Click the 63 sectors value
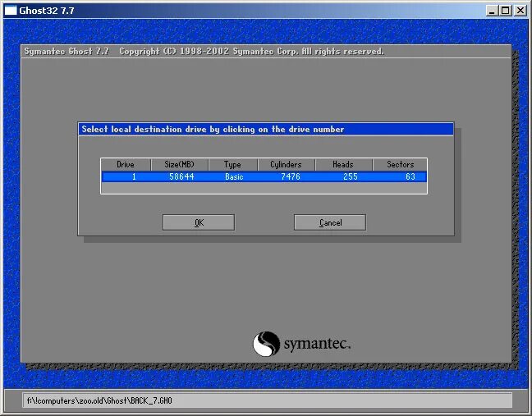Viewport: 532px width, 416px height. (410, 176)
